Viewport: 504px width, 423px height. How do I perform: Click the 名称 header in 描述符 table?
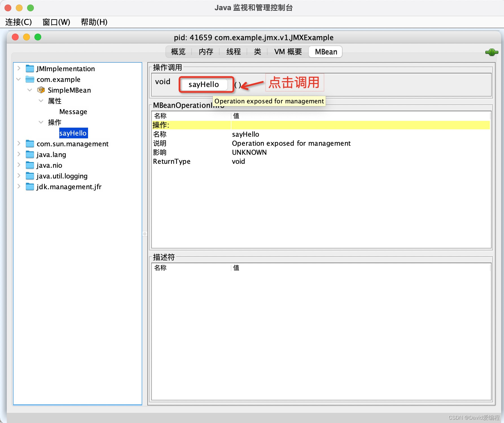click(x=191, y=268)
